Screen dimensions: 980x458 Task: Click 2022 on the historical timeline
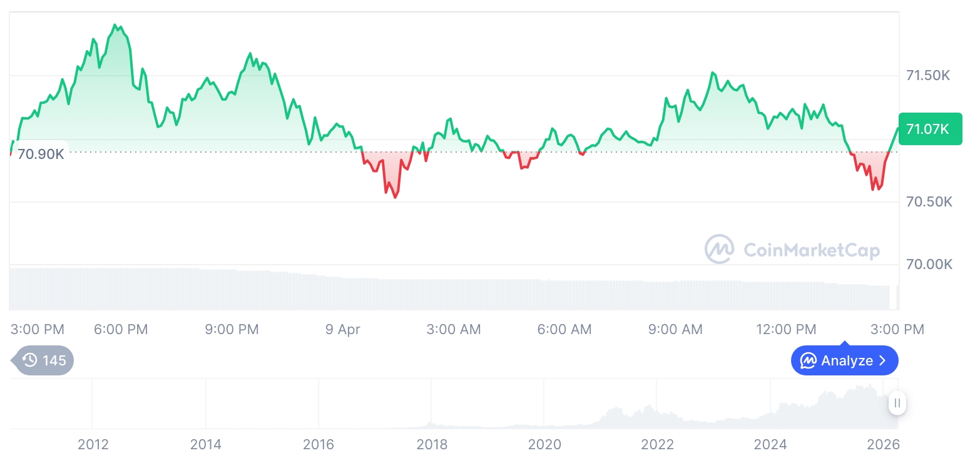(657, 444)
